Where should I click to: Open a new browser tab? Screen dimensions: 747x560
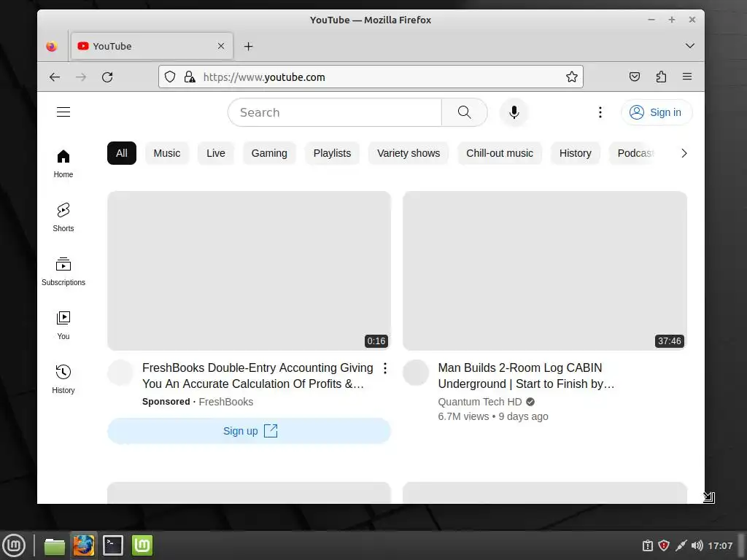[x=248, y=46]
